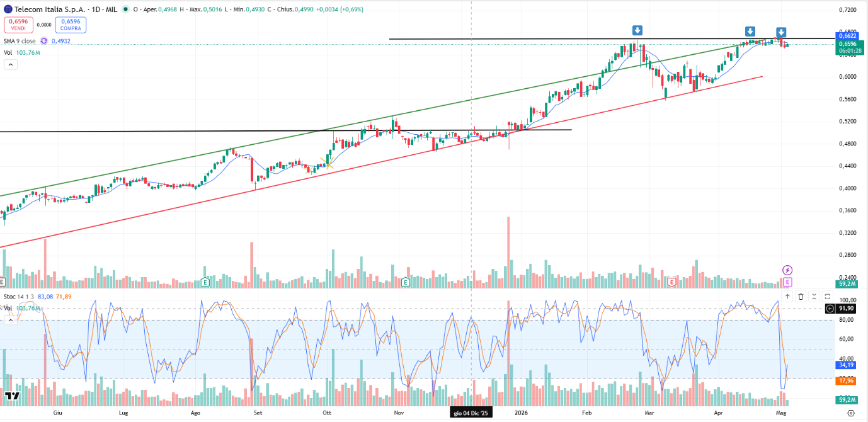Click the purple lightning event icon
The height and width of the screenshot is (422, 868).
point(787,270)
